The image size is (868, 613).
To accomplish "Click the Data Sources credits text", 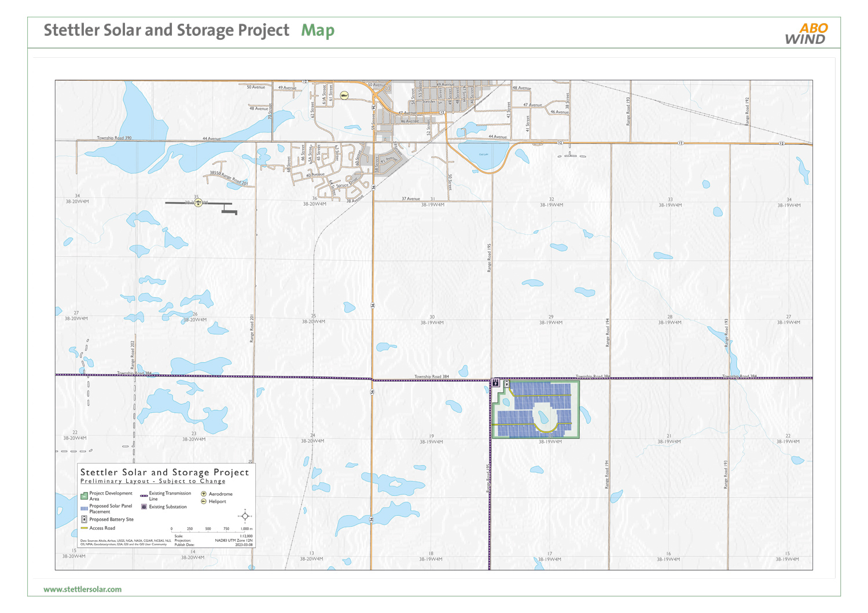I will click(126, 542).
